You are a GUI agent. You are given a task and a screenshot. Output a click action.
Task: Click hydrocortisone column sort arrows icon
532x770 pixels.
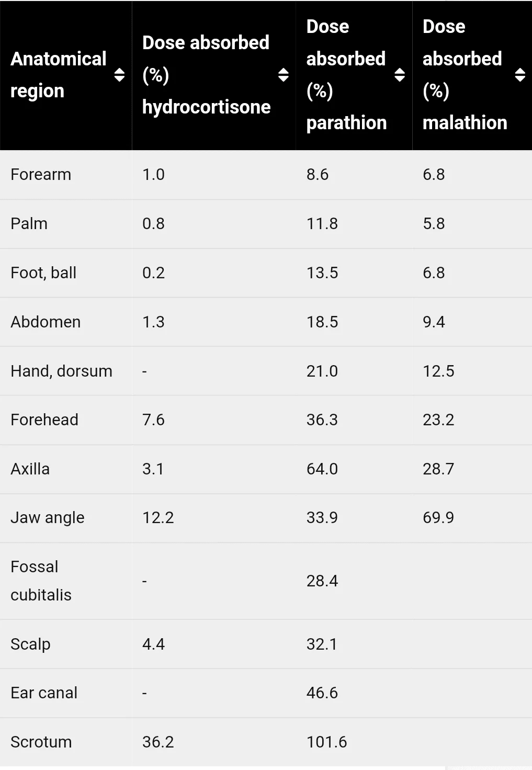pyautogui.click(x=284, y=75)
